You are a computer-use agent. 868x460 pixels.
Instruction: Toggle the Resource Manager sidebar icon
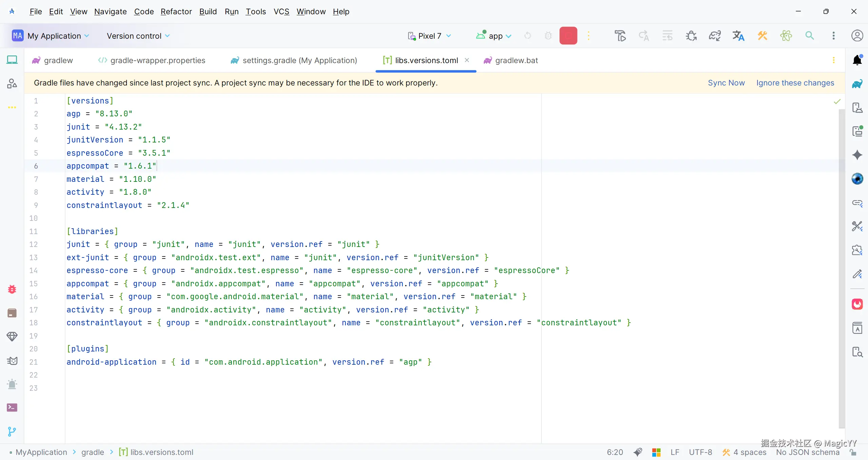12,84
